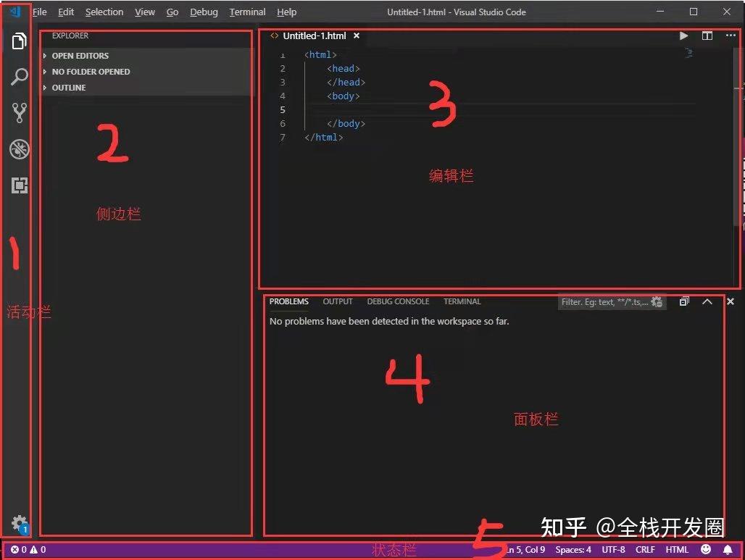Click the feedback smiley in the status bar

706,549
